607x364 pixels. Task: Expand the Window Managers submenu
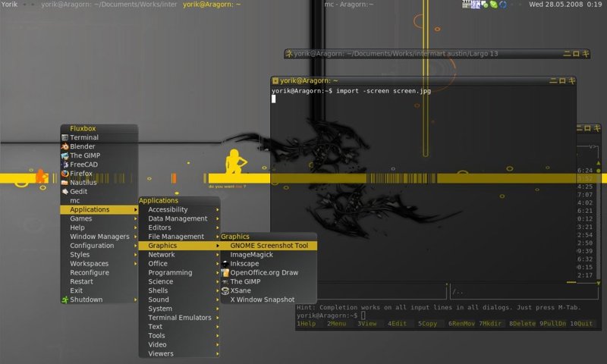pyautogui.click(x=99, y=237)
